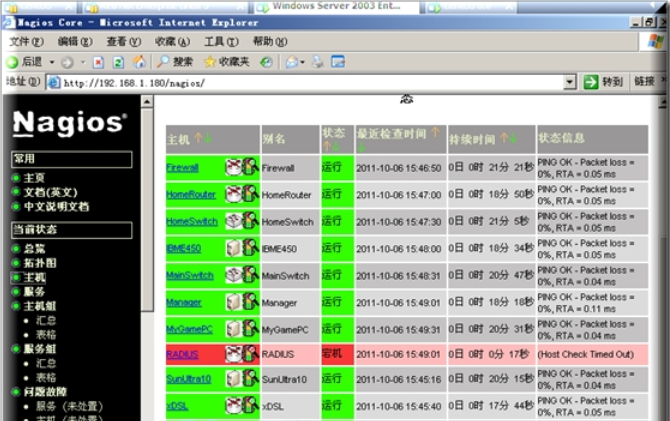
Task: View service details icon for Firewall
Action: point(251,167)
